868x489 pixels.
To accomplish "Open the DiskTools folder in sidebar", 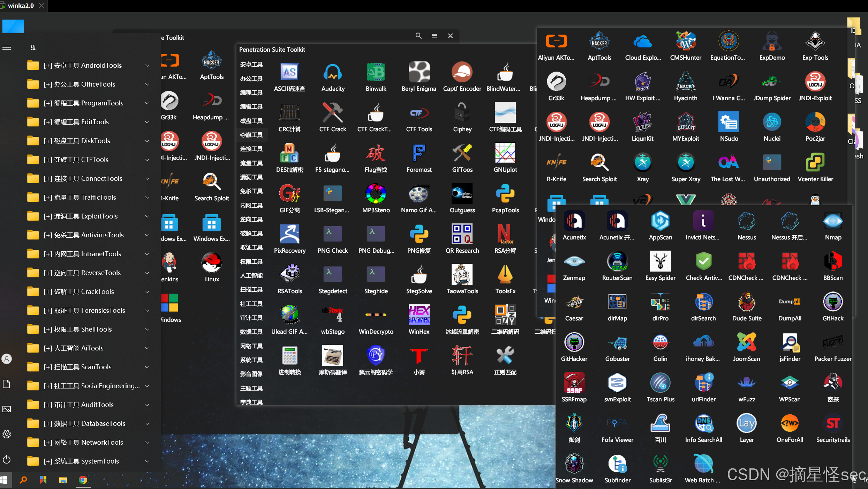I will click(x=89, y=141).
